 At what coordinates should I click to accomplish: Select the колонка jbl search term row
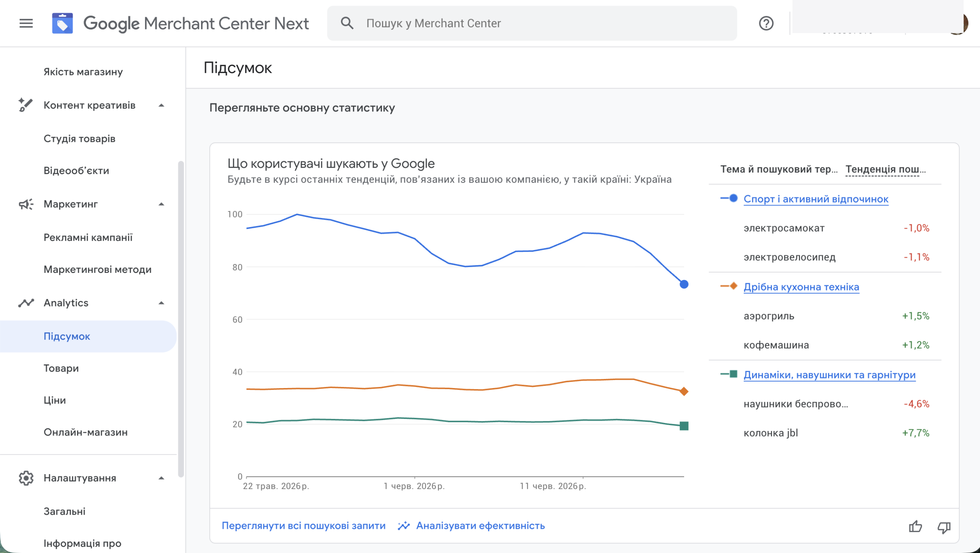[825, 433]
